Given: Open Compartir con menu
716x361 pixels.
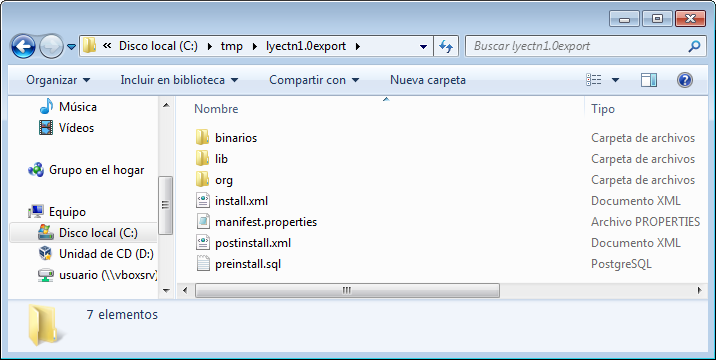Looking at the screenshot, I should coord(314,80).
